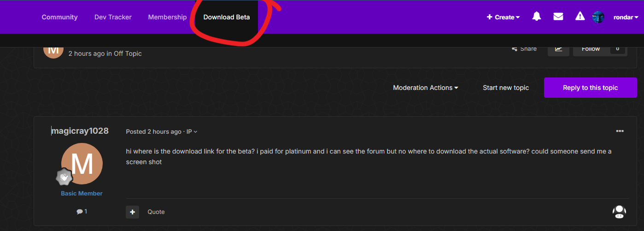Click the follower count next to Follow
The height and width of the screenshot is (231, 644).
[x=618, y=48]
